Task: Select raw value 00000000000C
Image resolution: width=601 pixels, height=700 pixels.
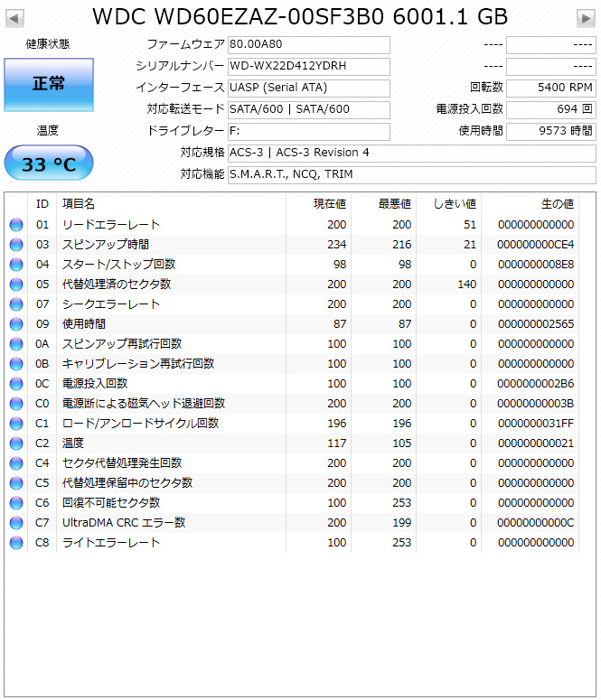Action: coord(536,523)
